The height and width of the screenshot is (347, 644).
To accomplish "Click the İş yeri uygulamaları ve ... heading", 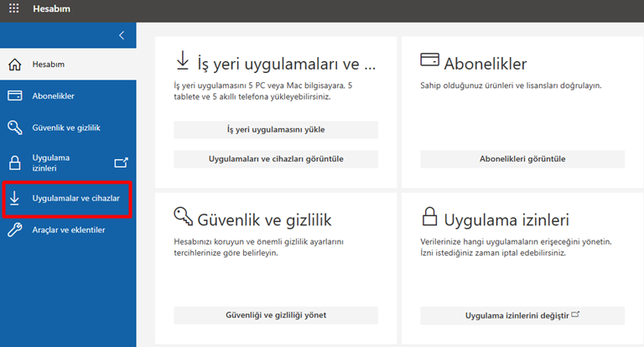I will pyautogui.click(x=287, y=64).
